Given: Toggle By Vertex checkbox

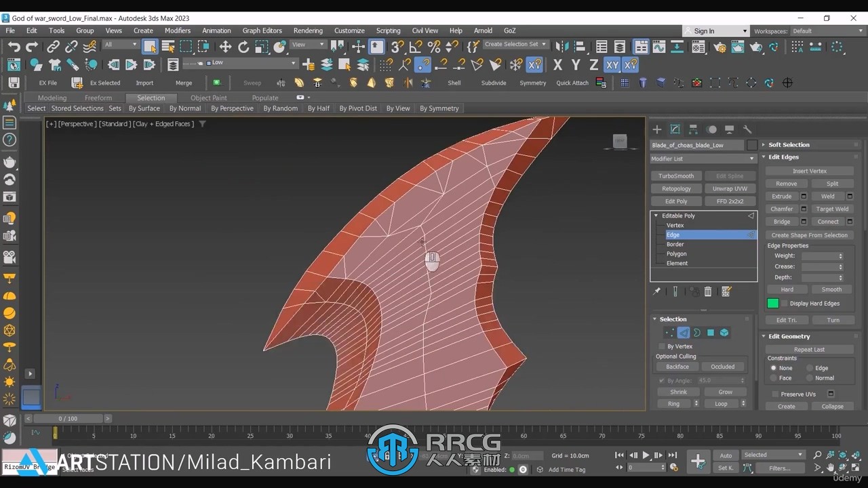Looking at the screenshot, I should 663,346.
